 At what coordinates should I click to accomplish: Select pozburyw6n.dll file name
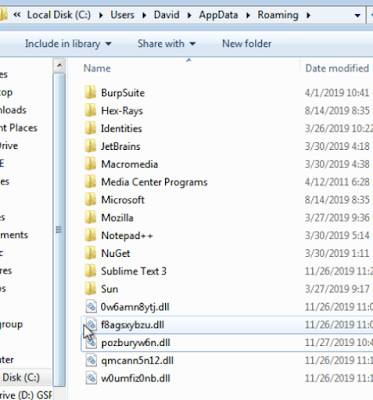pos(135,343)
